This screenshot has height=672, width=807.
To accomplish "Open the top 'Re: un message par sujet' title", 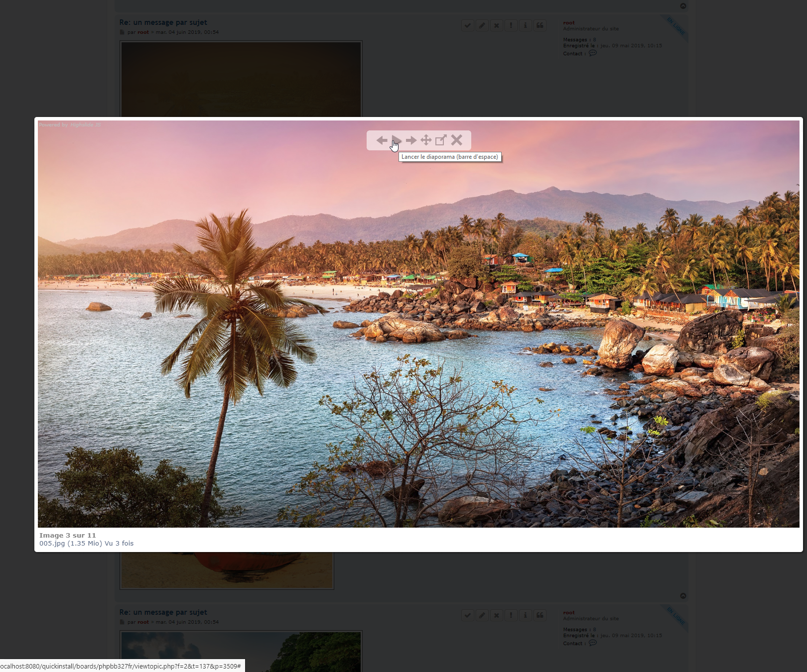I will [x=163, y=22].
